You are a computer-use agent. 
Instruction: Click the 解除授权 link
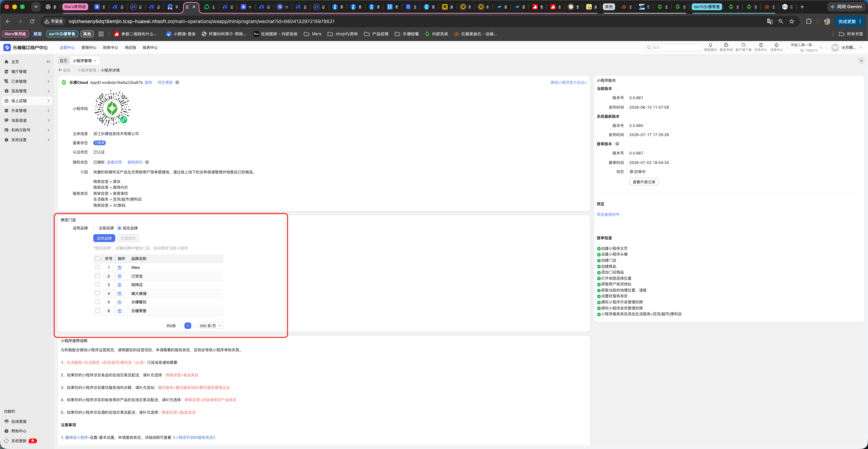click(x=135, y=162)
